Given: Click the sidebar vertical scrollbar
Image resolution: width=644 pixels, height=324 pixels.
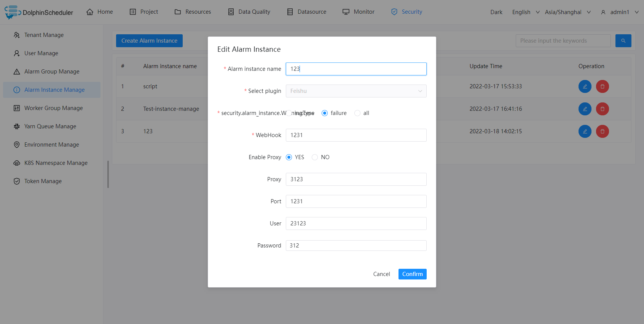Looking at the screenshot, I should point(108,174).
